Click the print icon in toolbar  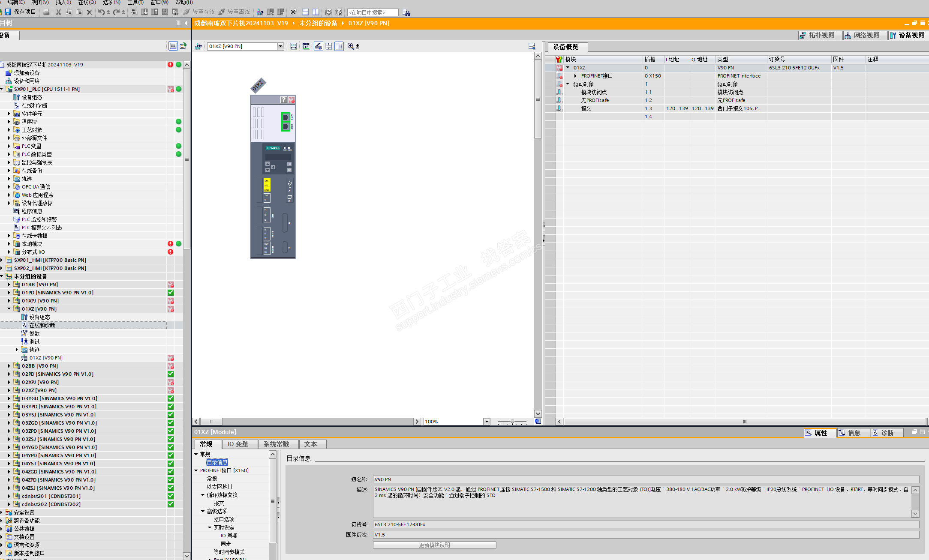point(46,12)
